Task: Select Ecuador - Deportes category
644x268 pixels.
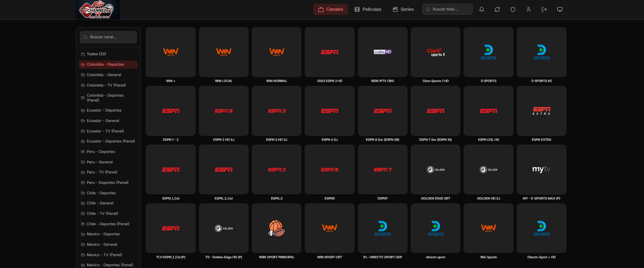Action: tap(108, 110)
